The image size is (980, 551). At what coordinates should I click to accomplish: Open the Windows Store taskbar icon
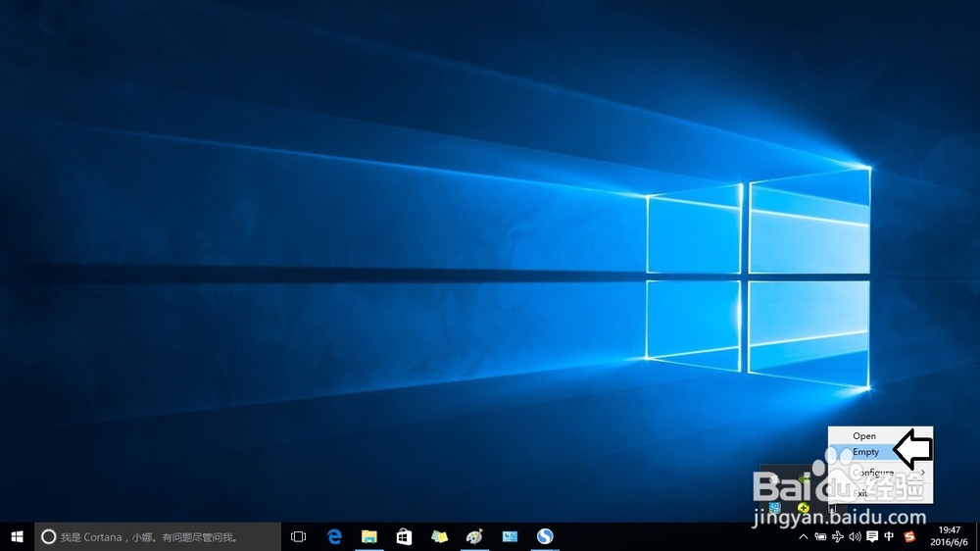click(405, 536)
